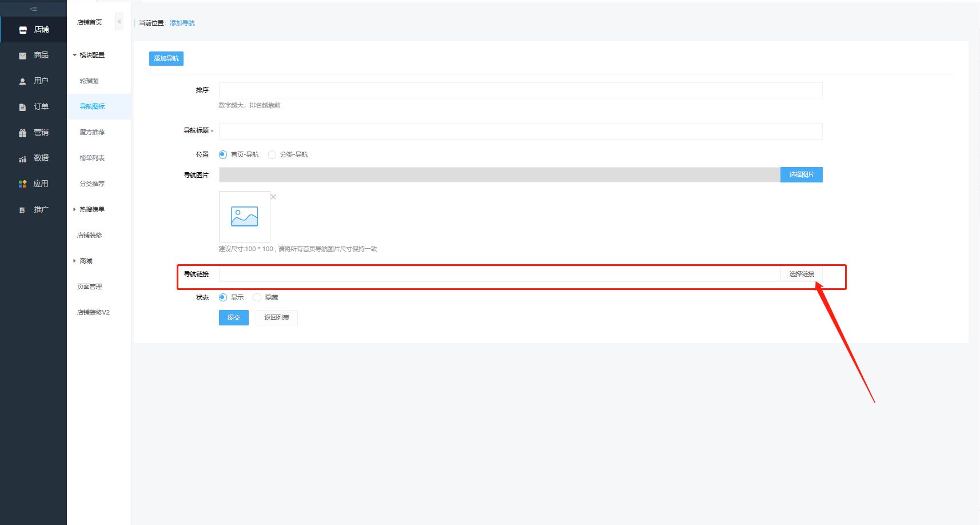
Task: Go to 页面管理 in the submenu
Action: (90, 287)
